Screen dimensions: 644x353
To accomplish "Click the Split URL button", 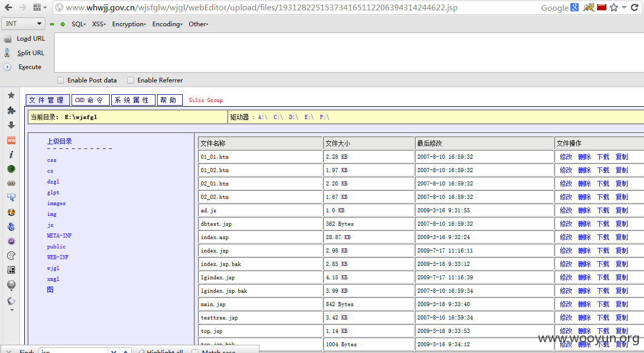I will pos(24,53).
